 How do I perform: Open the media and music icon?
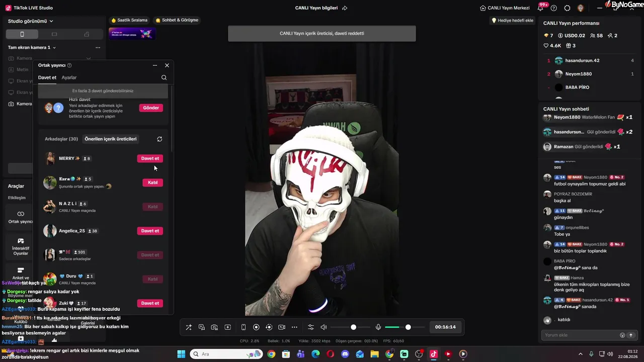pyautogui.click(x=202, y=327)
